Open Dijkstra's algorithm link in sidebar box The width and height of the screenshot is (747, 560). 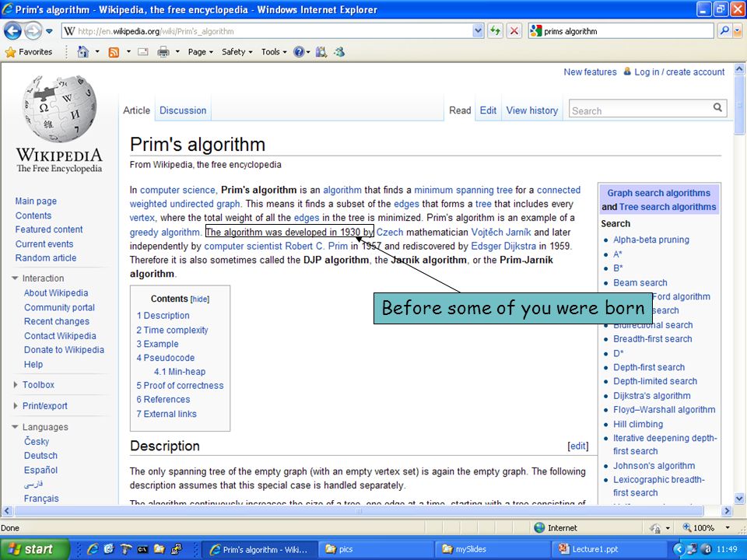click(x=652, y=396)
